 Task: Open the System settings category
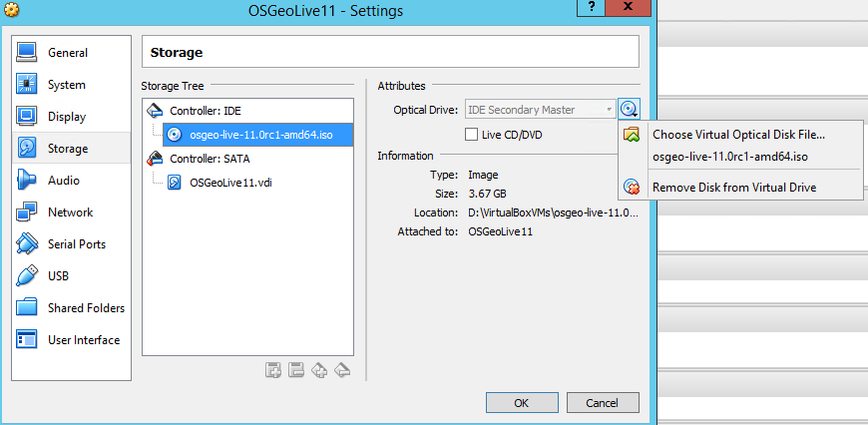coord(71,85)
